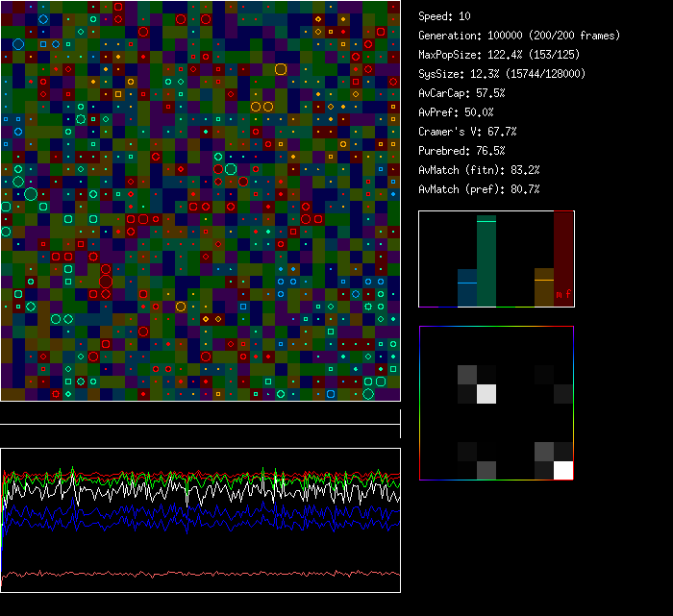The width and height of the screenshot is (673, 616).
Task: Select the large blue circle at grid's upper-left edge
Action: (18, 44)
